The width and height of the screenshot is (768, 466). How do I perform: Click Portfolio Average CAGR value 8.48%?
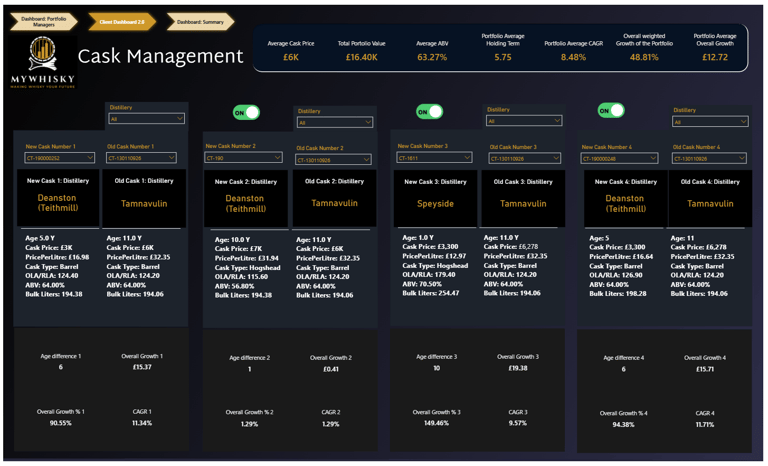(573, 57)
